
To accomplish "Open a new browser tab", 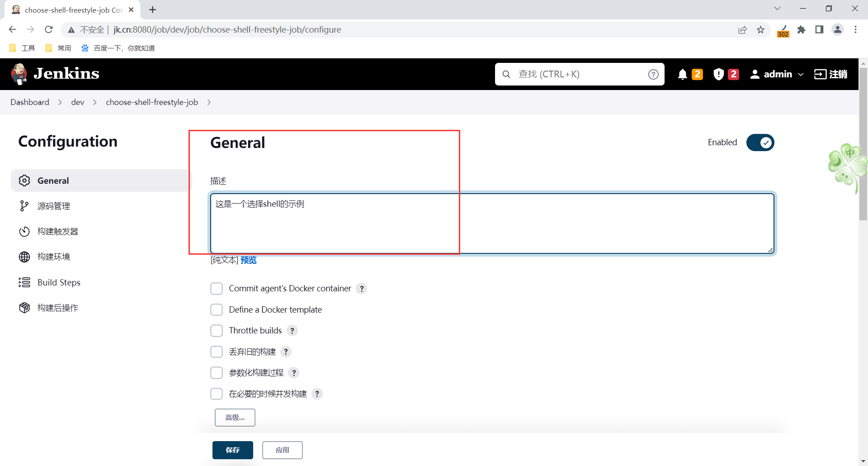I will 153,10.
